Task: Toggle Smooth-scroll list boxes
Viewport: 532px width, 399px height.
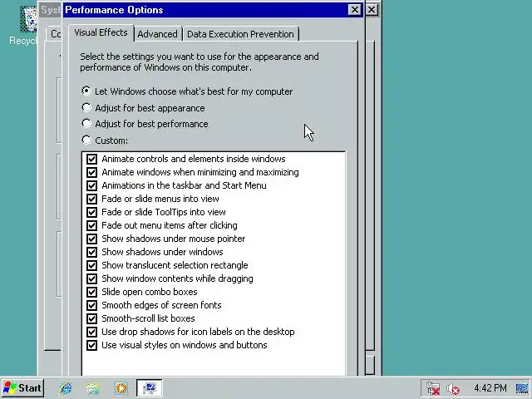Action: (x=91, y=318)
